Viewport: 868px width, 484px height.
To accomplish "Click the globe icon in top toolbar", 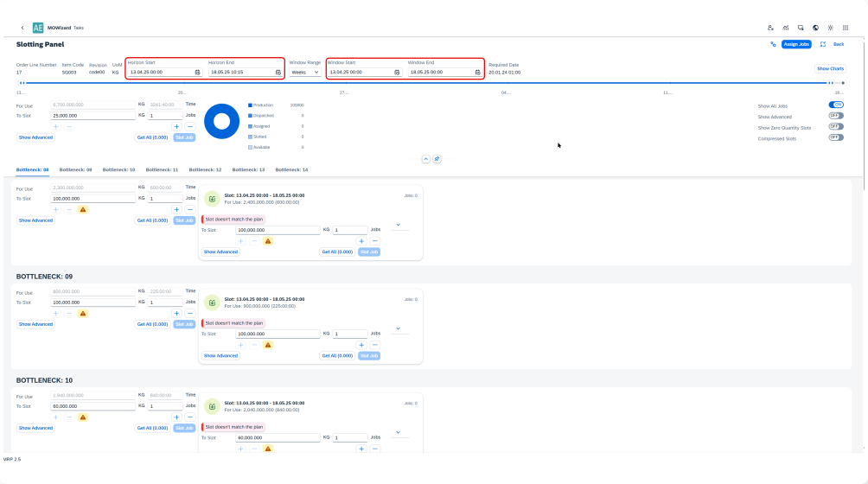I will 815,28.
